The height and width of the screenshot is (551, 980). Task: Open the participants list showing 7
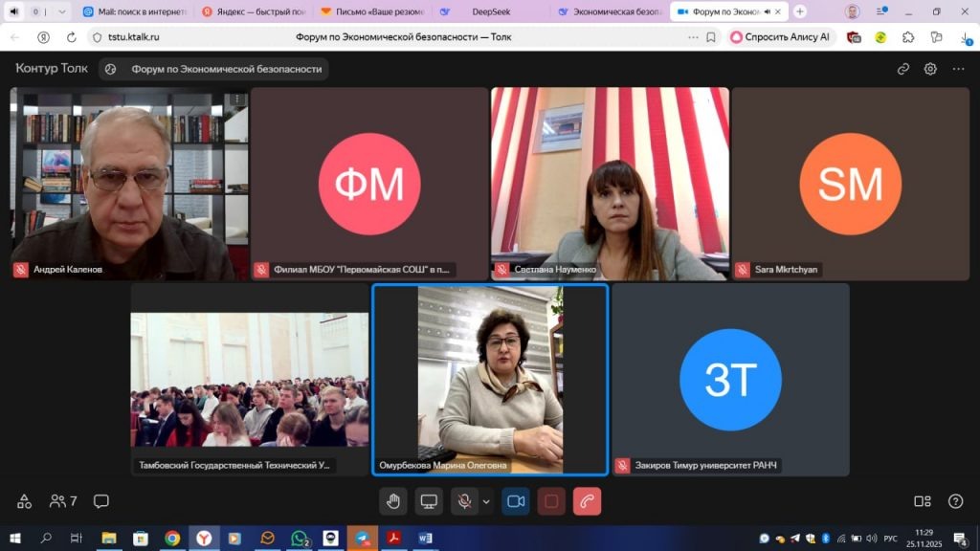tap(63, 501)
